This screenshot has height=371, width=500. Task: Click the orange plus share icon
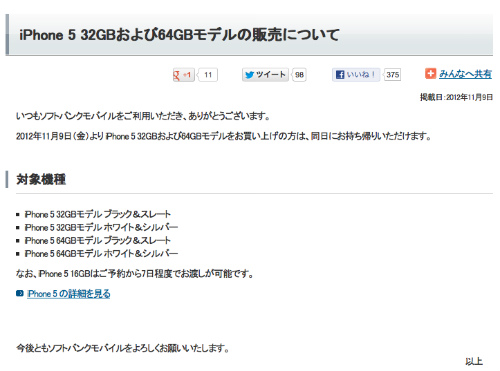[x=430, y=74]
